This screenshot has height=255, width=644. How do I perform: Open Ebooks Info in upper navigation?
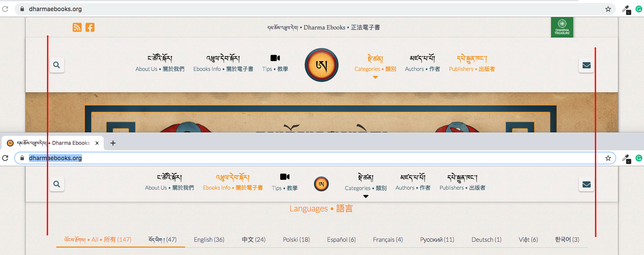[x=223, y=63]
